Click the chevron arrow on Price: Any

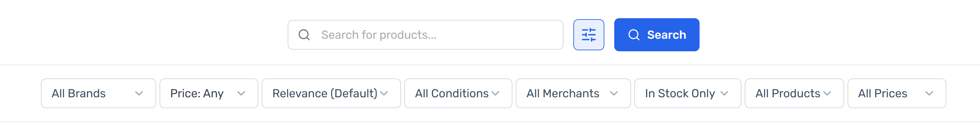(241, 94)
